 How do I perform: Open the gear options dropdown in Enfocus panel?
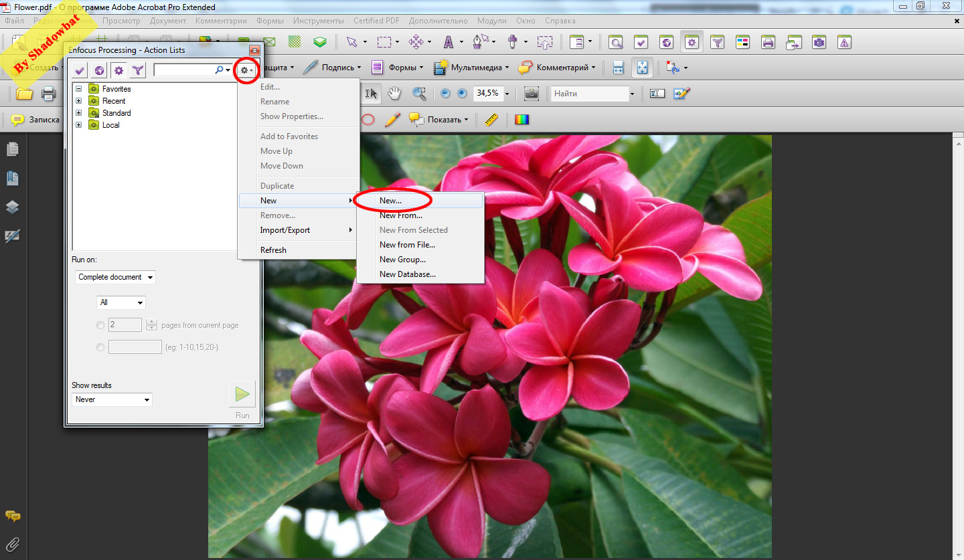tap(246, 70)
